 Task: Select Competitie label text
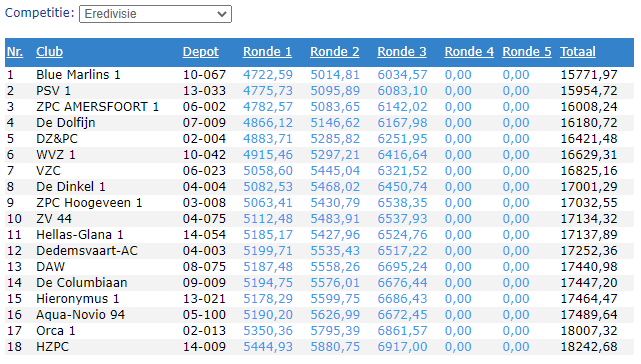click(x=40, y=13)
